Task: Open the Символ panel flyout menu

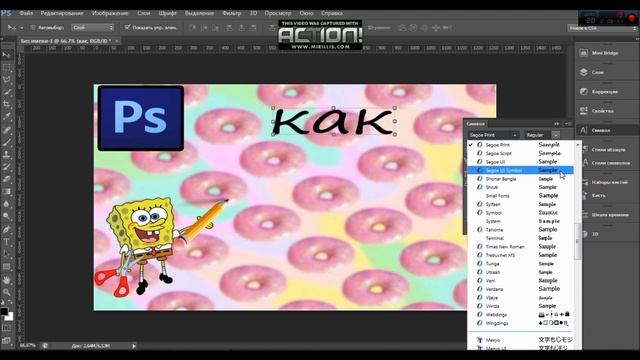Action: 569,124
